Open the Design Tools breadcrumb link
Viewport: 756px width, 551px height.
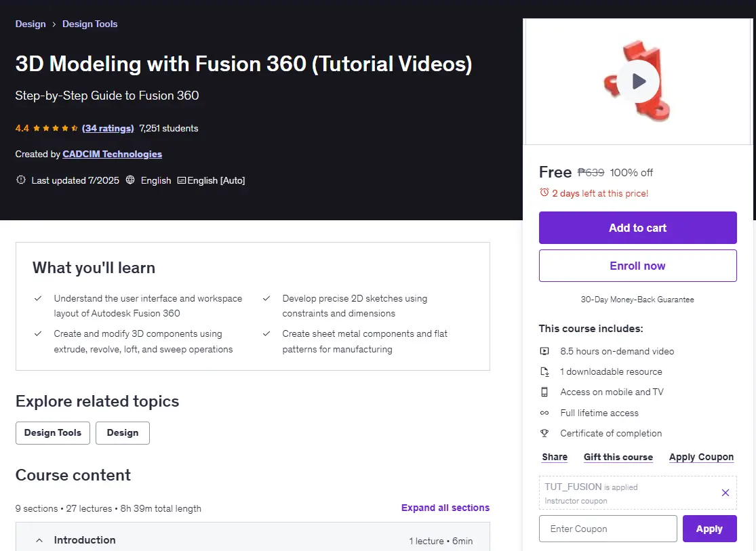pos(89,24)
